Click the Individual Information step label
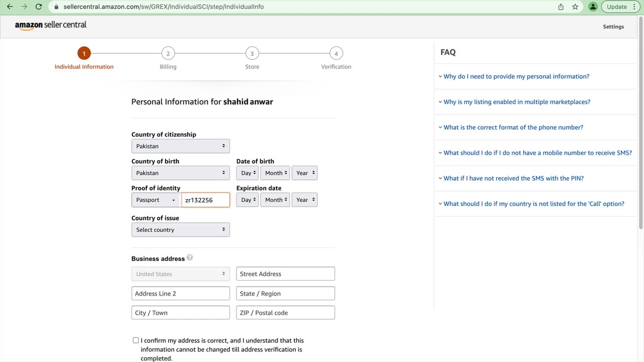644x362 pixels. point(84,67)
